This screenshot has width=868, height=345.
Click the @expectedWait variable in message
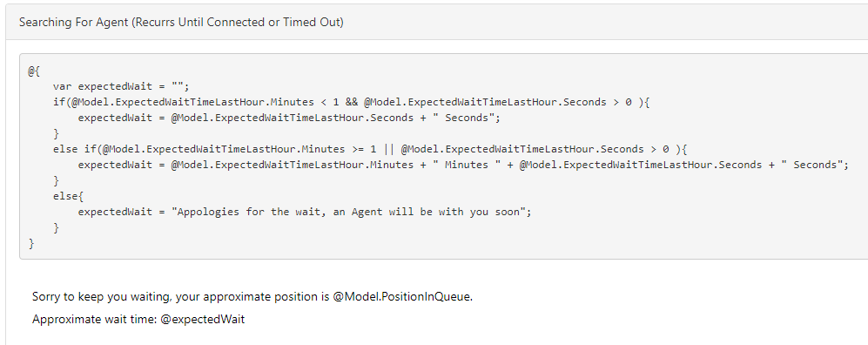pos(203,320)
